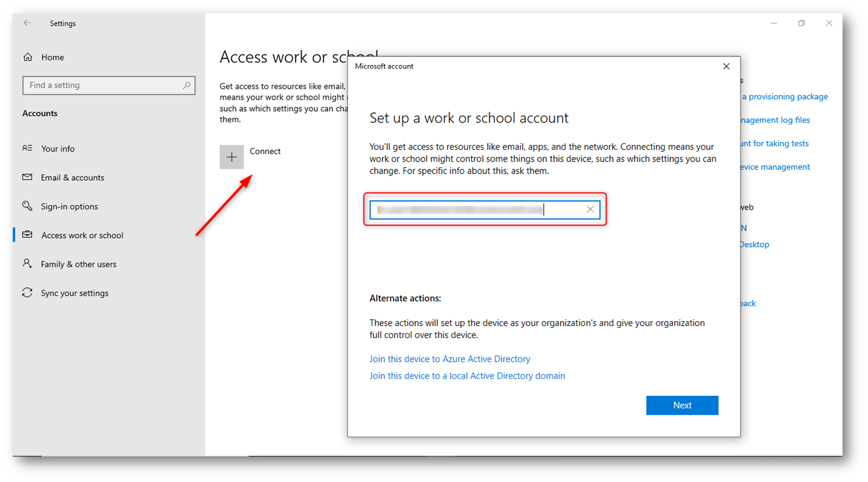Screen dimensions: 868x482
Task: Open account for taking tests link
Action: (x=775, y=143)
